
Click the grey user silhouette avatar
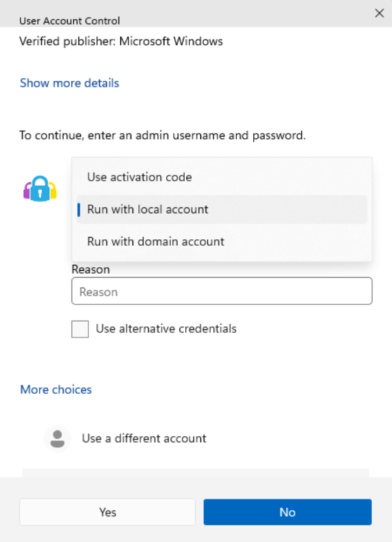pos(57,439)
